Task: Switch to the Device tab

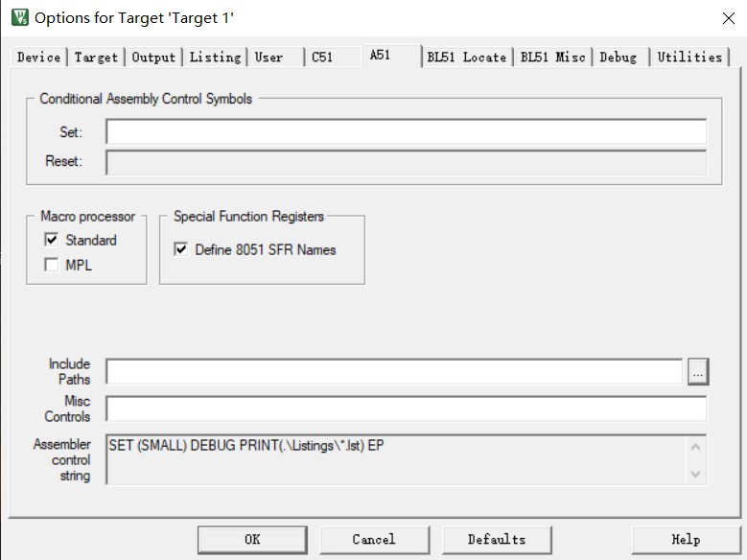Action: [x=38, y=58]
